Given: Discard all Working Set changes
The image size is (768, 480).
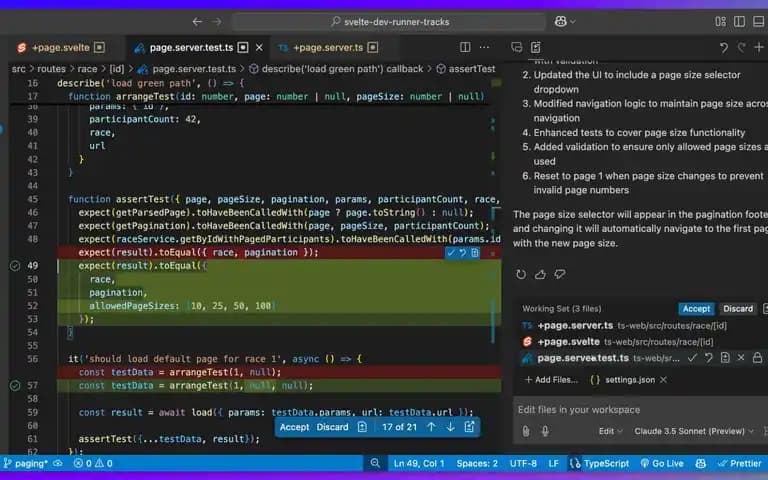Looking at the screenshot, I should click(x=738, y=309).
